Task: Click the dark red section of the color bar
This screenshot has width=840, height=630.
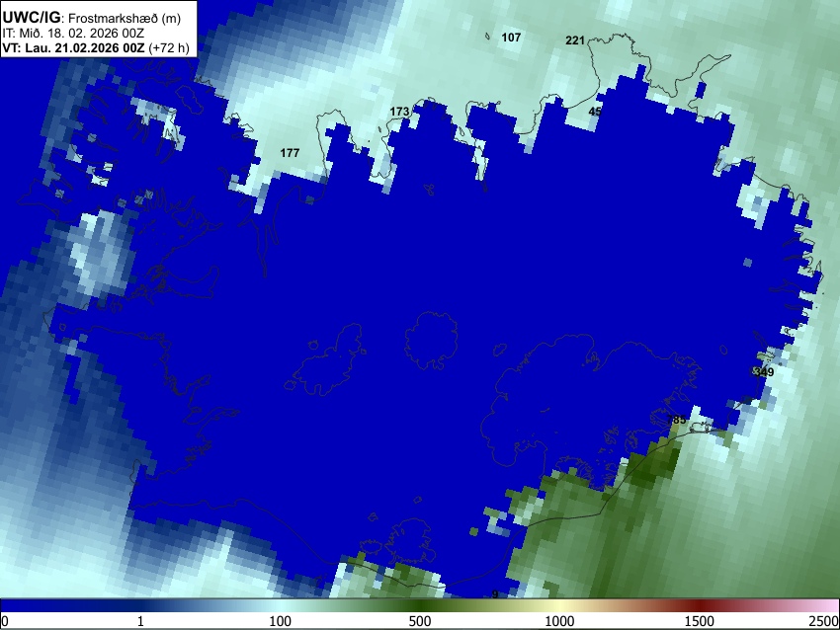Action: (699, 606)
